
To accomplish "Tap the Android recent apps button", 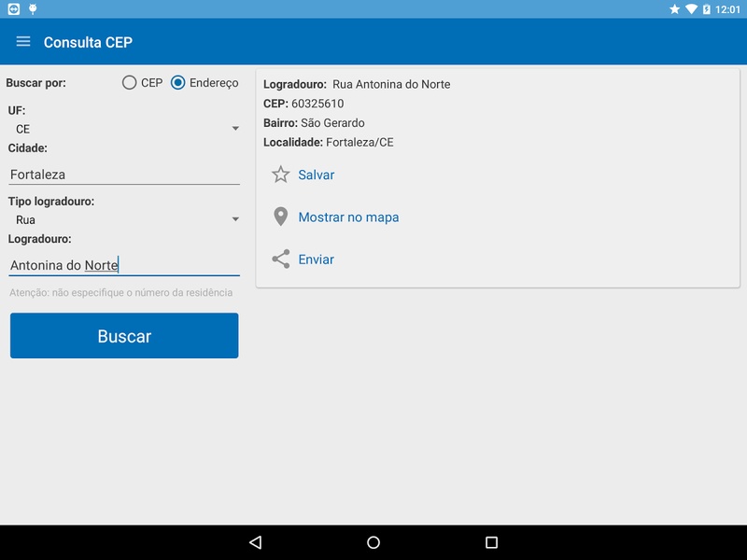I will 492,542.
